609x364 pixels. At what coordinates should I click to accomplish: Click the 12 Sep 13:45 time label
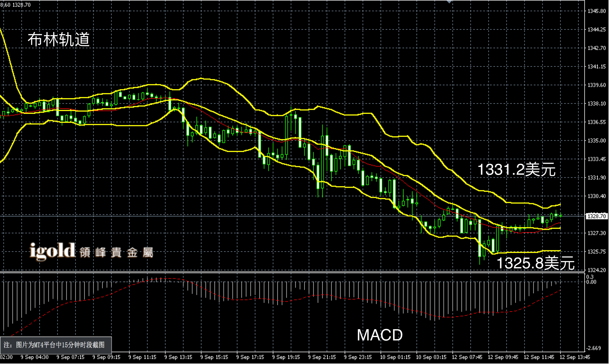tap(575, 357)
